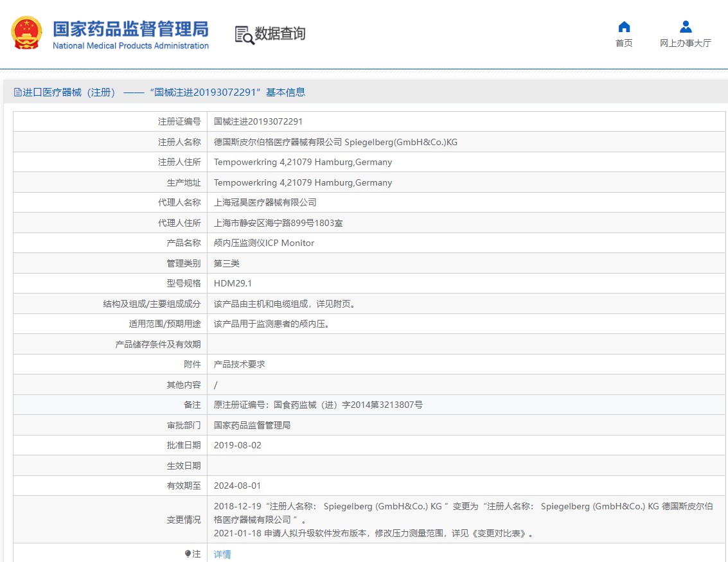Screen dimensions: 728x562
Task: Select model value HDM29.1
Action: (233, 283)
